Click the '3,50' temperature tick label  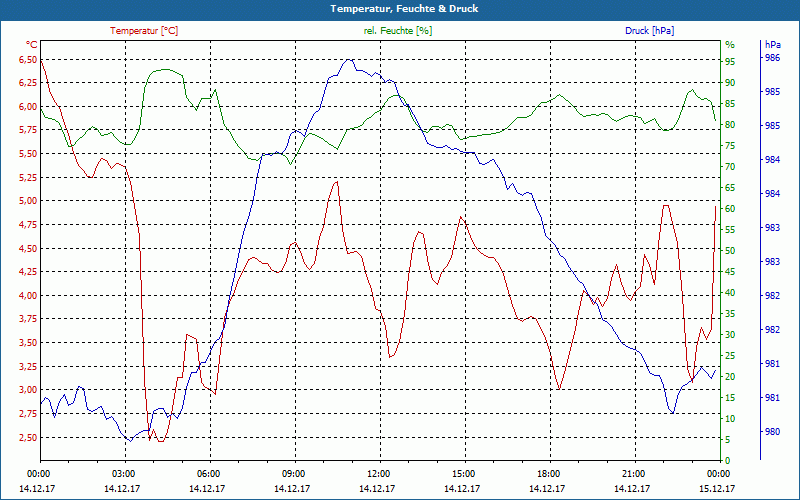click(28, 343)
